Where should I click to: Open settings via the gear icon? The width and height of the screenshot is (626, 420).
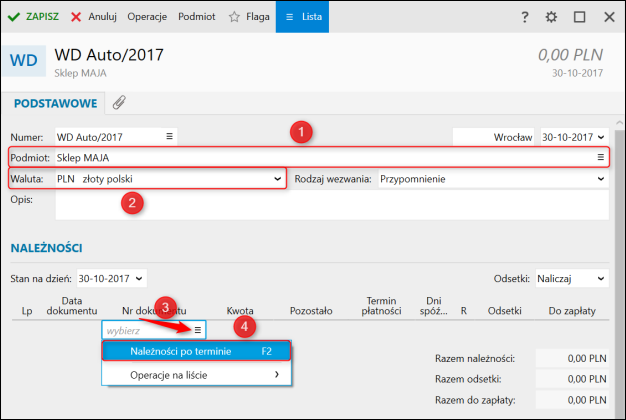click(552, 18)
